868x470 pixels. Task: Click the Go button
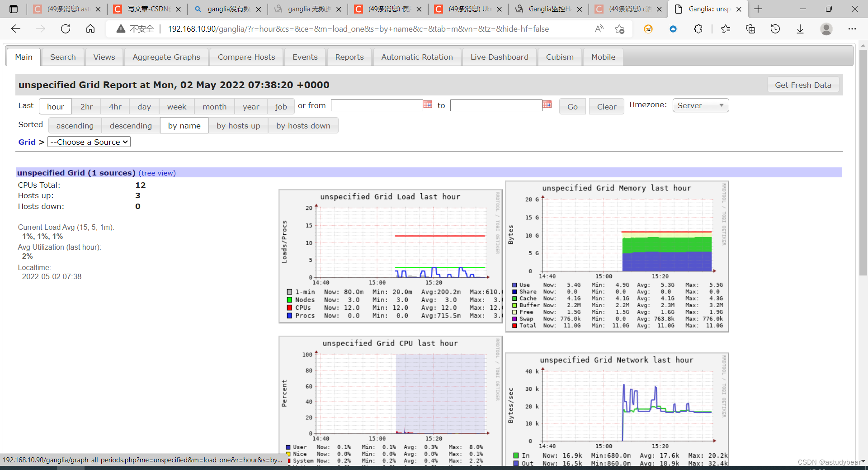coord(572,107)
